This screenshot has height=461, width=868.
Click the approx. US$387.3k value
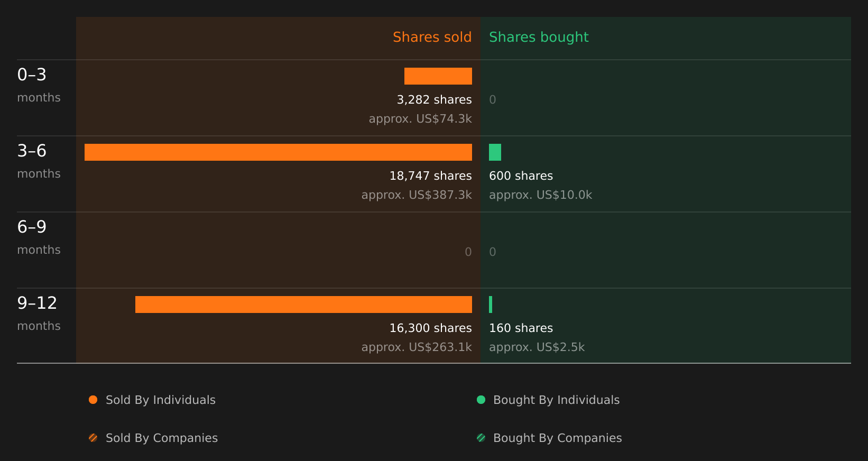point(417,195)
